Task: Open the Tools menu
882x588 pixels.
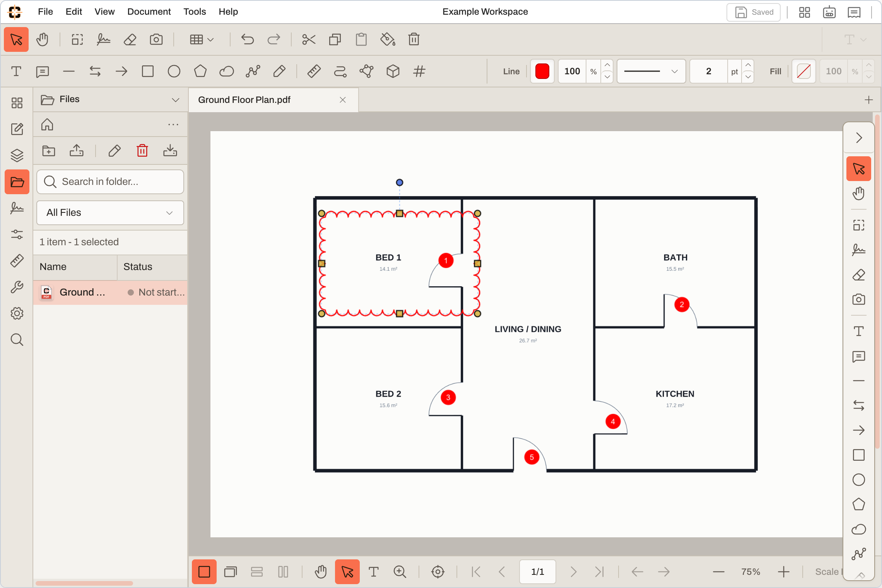Action: (195, 12)
